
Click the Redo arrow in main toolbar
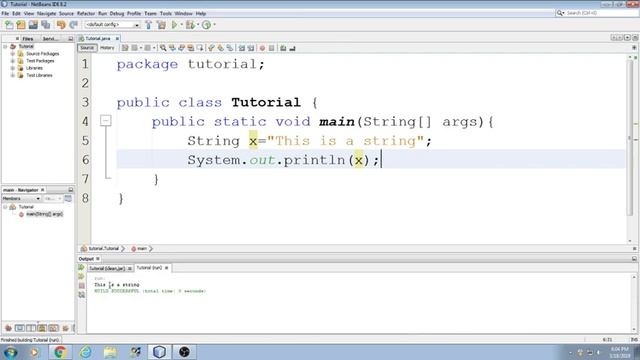(73, 25)
